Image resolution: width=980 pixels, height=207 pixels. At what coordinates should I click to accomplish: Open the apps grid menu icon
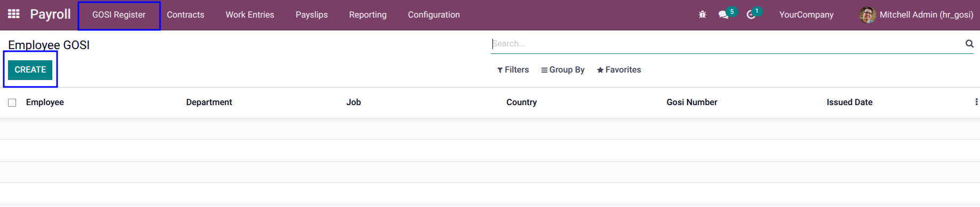coord(14,14)
